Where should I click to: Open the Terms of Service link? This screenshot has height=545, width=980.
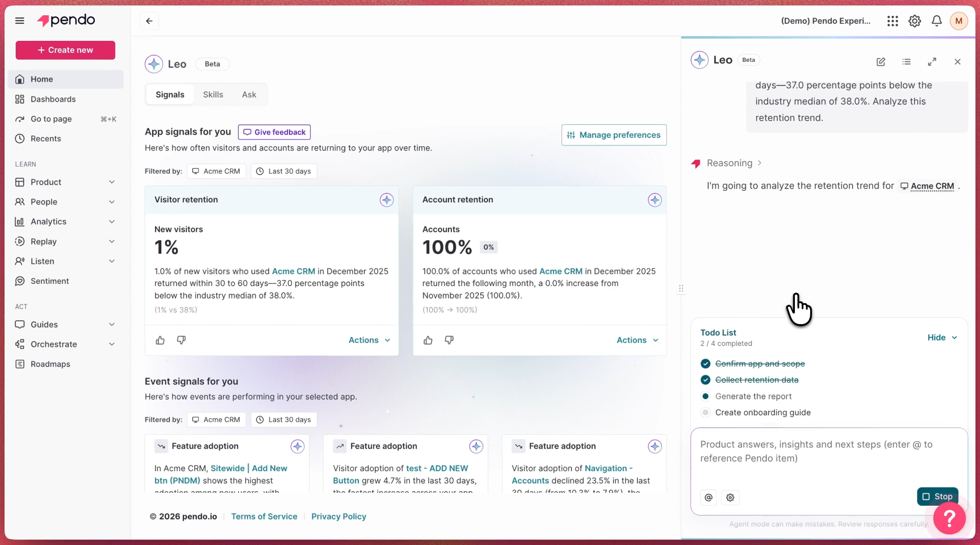click(x=264, y=517)
